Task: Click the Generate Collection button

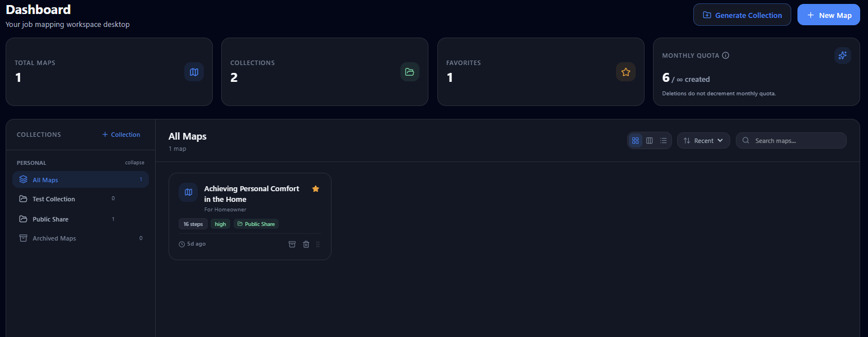Action: (742, 15)
